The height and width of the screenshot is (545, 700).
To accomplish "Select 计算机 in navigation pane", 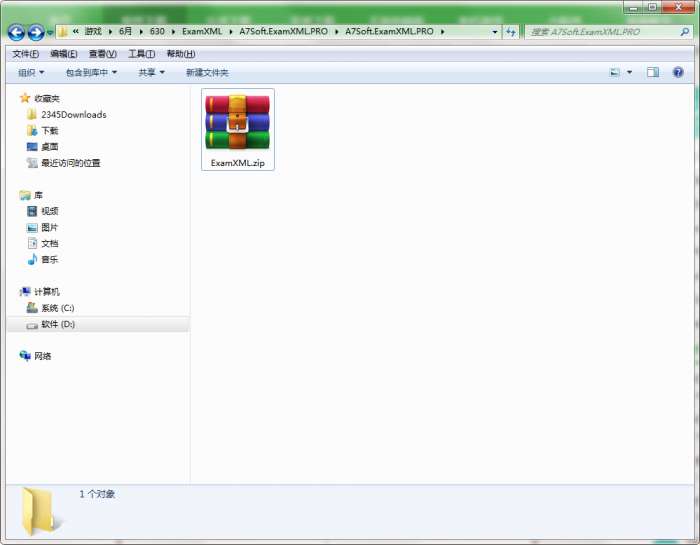I will click(x=47, y=292).
